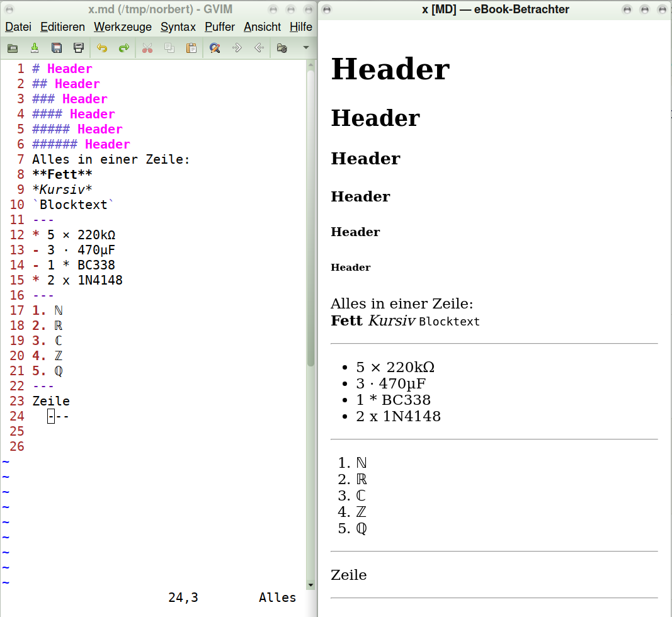The image size is (672, 617).
Task: Open the Ansicht menu
Action: 262,27
